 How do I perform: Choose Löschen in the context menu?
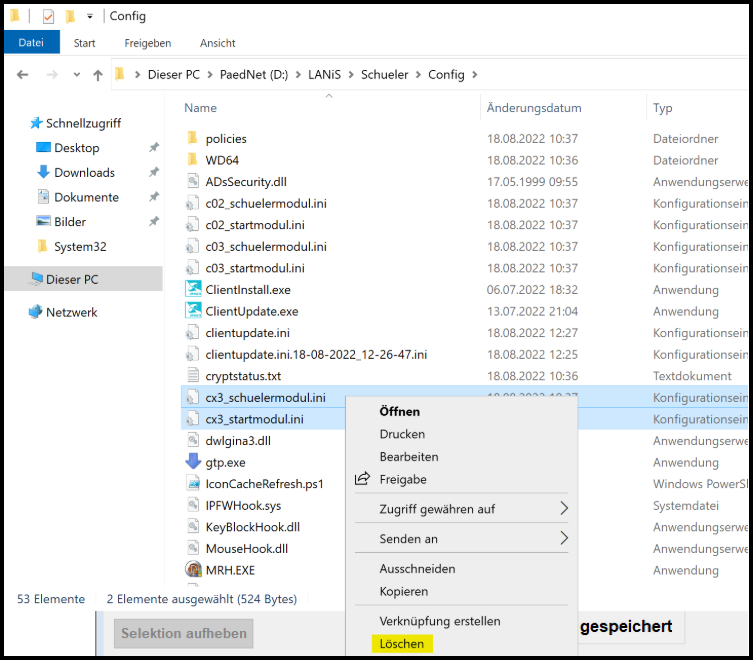[401, 644]
